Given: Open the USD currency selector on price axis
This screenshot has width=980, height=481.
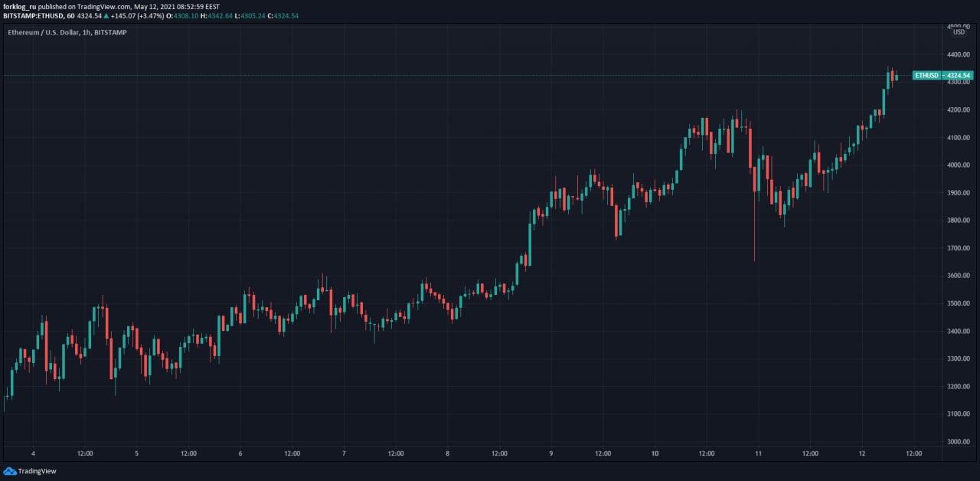Looking at the screenshot, I should pyautogui.click(x=959, y=32).
